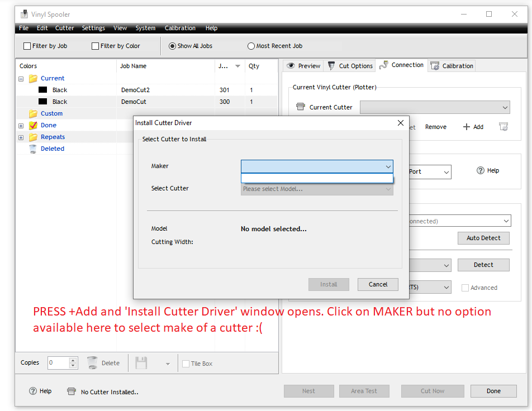Decrease Copies with the down stepper arrow
The width and height of the screenshot is (532, 411).
coord(73,366)
